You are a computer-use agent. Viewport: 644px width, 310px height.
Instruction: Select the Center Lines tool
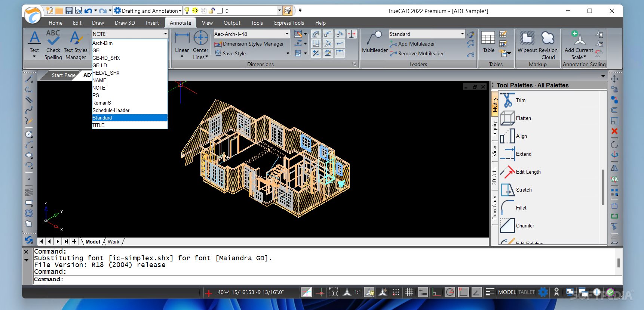point(201,44)
